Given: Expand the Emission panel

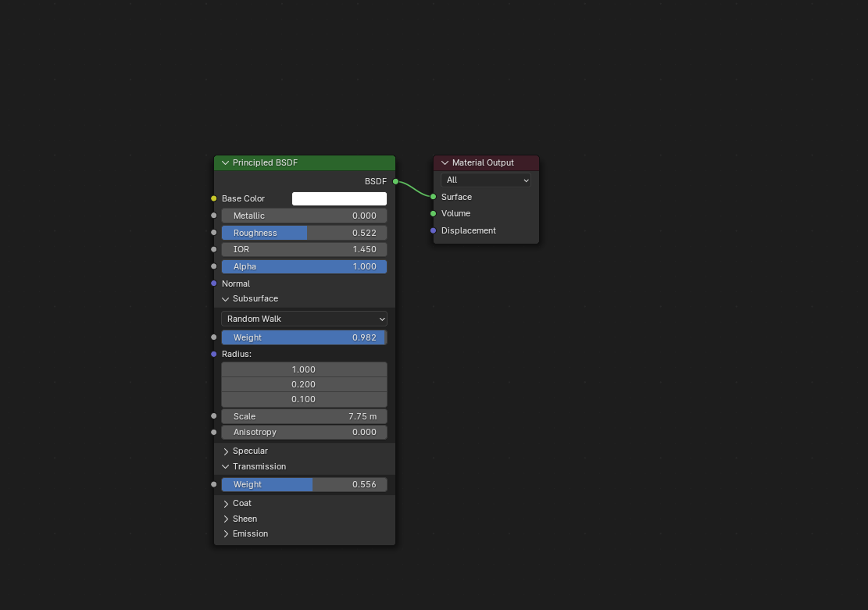Looking at the screenshot, I should 225,533.
